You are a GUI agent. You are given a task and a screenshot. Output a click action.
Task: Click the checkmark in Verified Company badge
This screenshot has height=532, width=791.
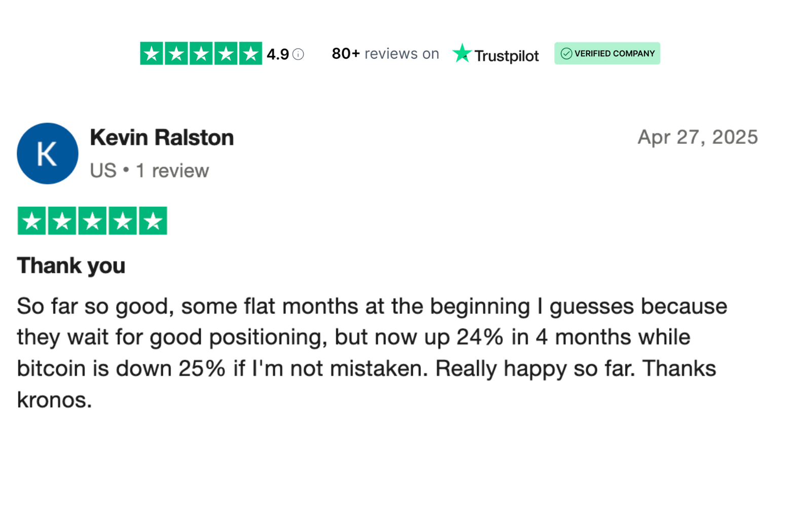[x=566, y=54]
